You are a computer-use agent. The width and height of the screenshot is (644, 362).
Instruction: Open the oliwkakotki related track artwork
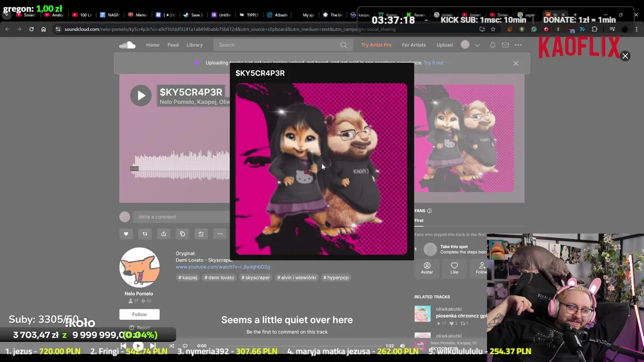pos(423,314)
